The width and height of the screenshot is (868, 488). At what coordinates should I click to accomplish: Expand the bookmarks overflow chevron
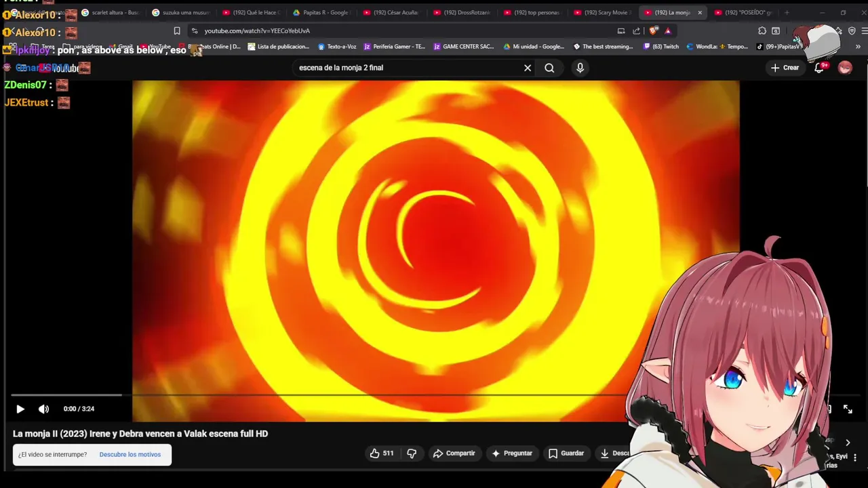pos(858,47)
